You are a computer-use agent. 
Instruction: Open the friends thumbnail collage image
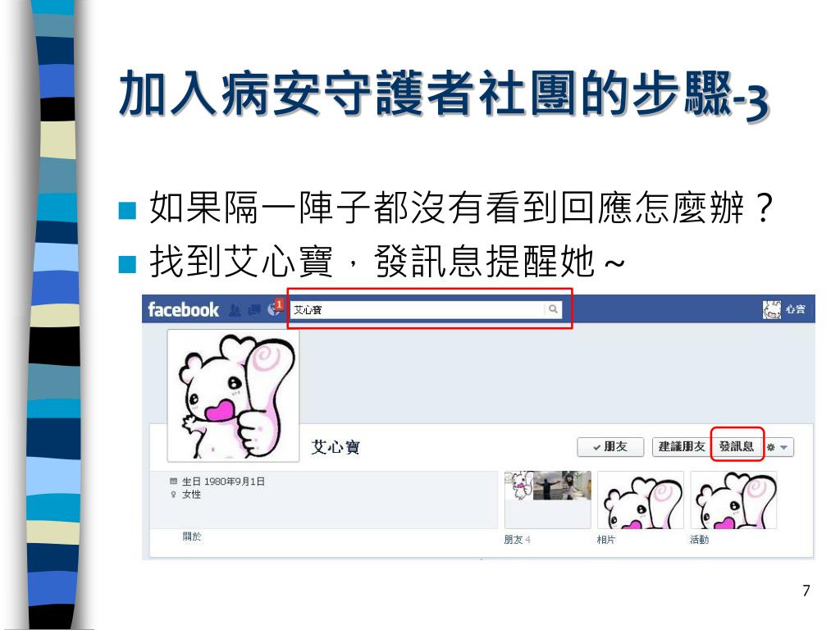click(547, 486)
